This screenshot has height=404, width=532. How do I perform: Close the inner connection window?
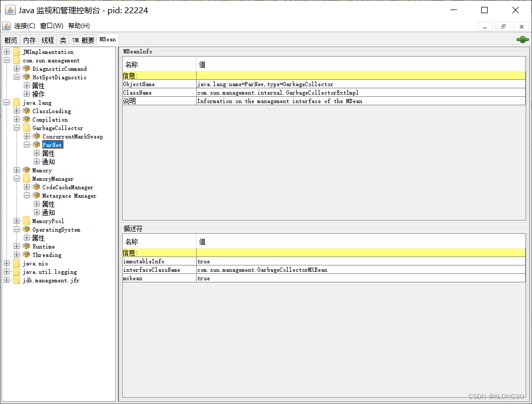(x=521, y=26)
